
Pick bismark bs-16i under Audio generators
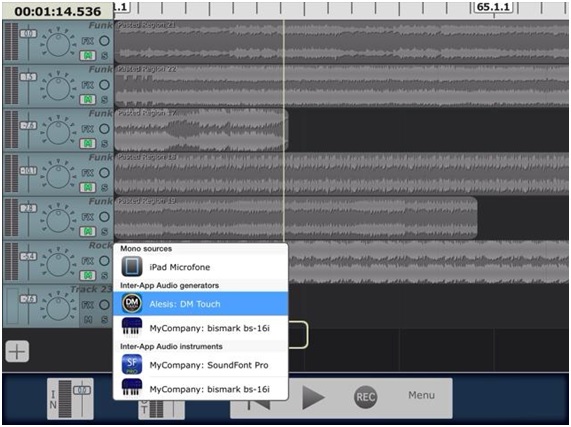click(x=201, y=328)
